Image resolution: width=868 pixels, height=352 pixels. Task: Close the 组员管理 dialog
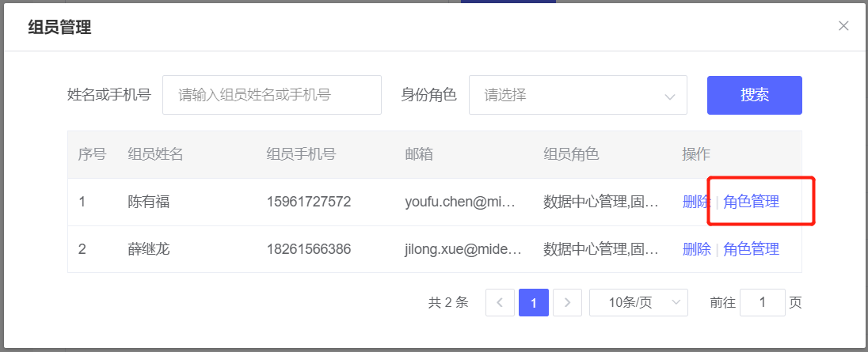(843, 26)
